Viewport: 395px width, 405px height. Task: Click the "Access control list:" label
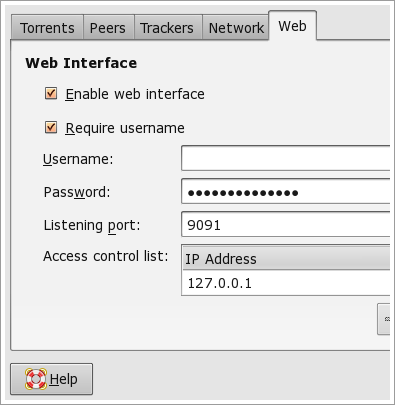106,256
